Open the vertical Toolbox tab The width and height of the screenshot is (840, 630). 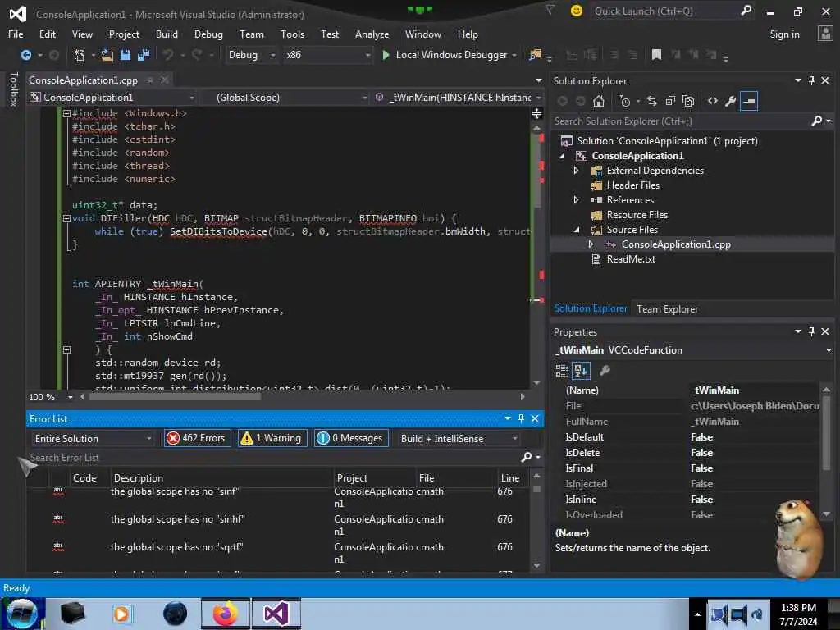[x=14, y=89]
